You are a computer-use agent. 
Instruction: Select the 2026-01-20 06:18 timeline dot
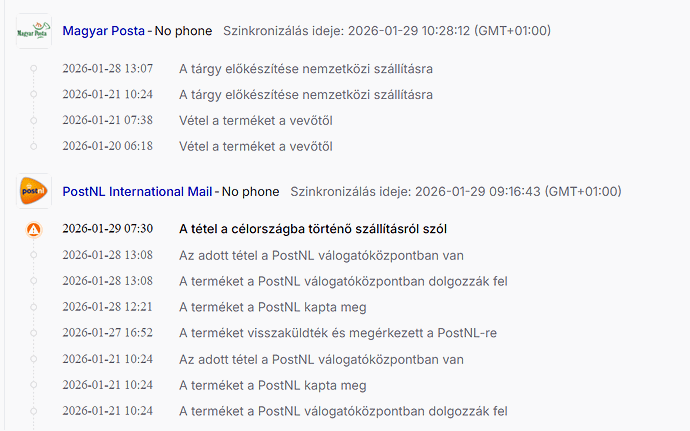click(x=34, y=146)
